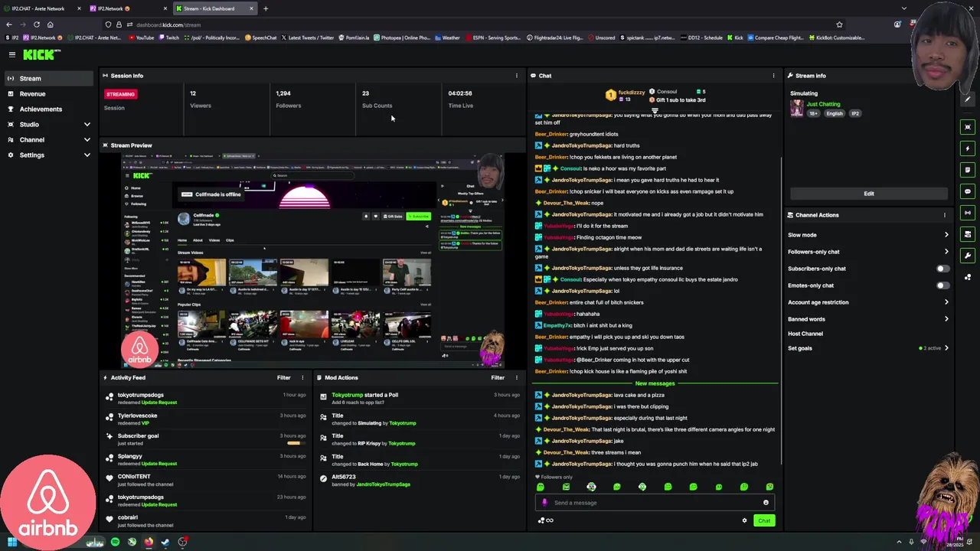
Task: Open the Mod Actions Filter
Action: [498, 377]
